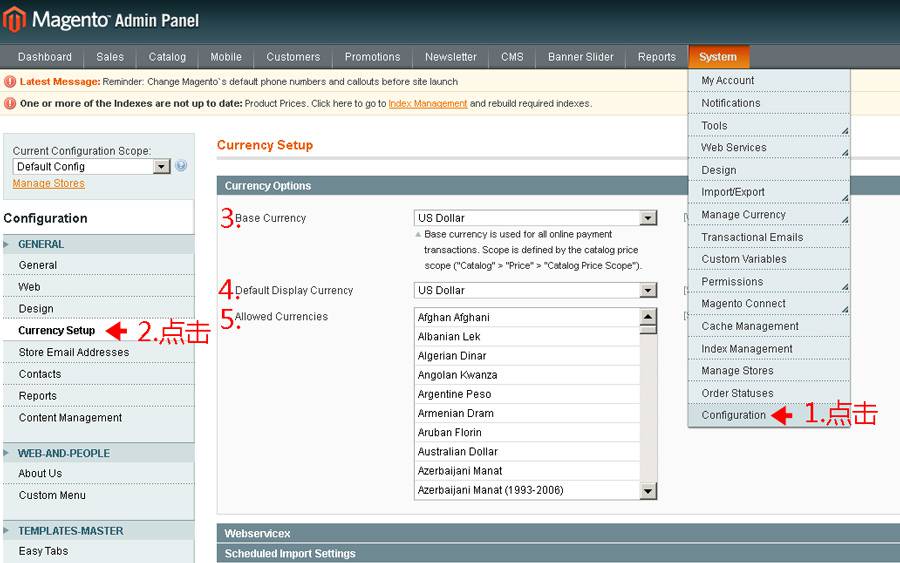
Task: Open Store Email Addresses in the sidebar
Action: pyautogui.click(x=74, y=352)
